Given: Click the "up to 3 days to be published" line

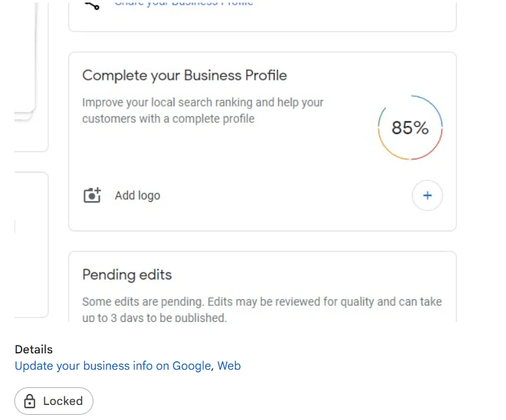Looking at the screenshot, I should point(154,318).
